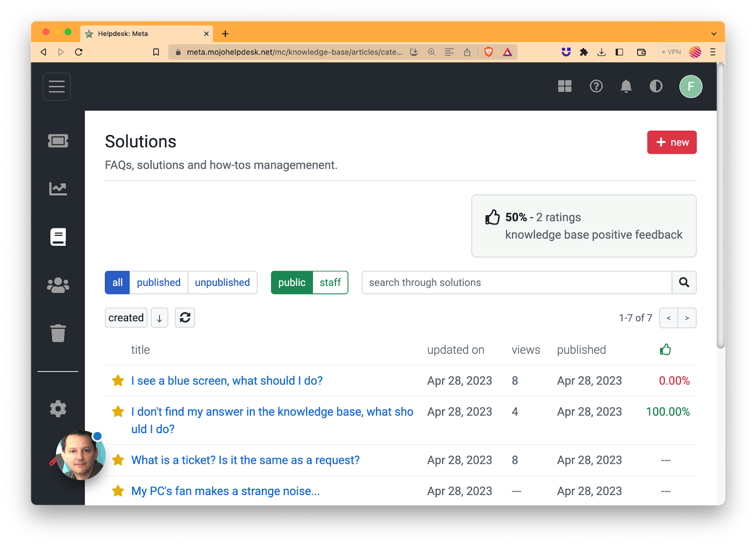Click the '50% - 2 ratings' feedback card

coord(584,226)
